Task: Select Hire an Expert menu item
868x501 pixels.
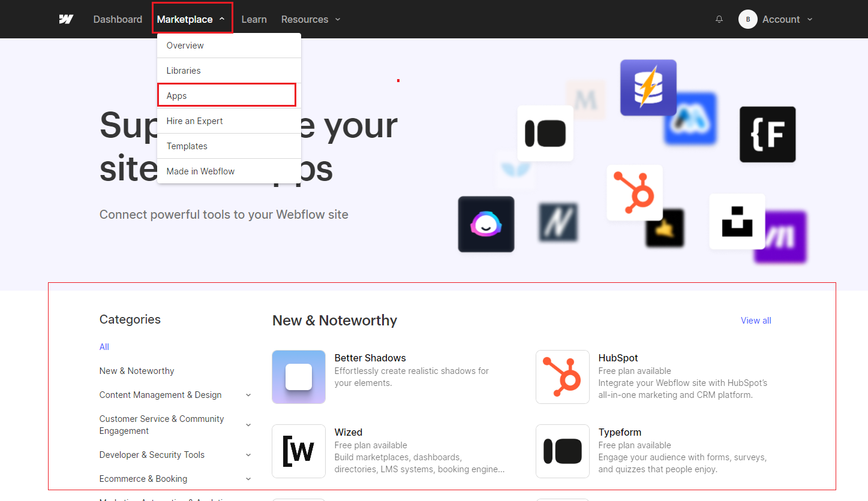Action: (x=229, y=121)
